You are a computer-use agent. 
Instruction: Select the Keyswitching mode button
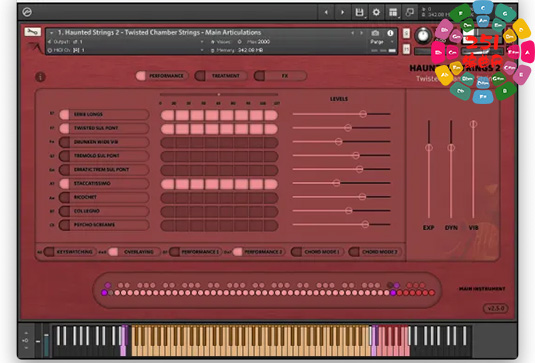coord(70,252)
